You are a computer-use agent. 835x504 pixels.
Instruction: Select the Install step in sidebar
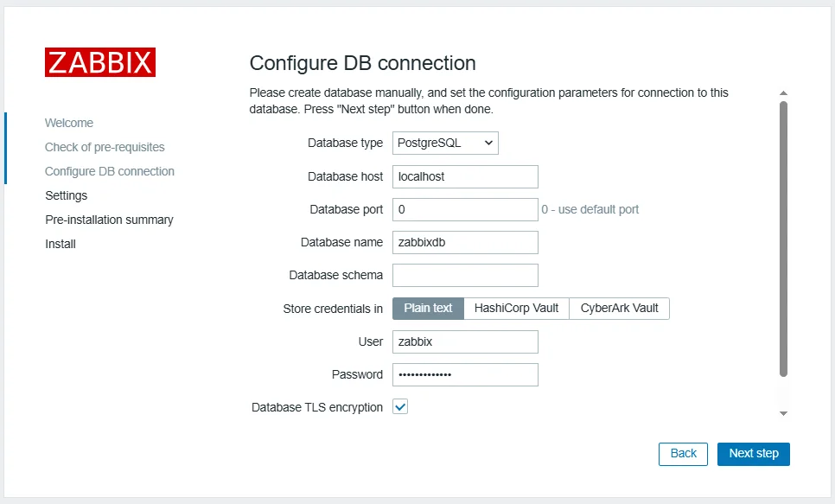click(x=61, y=244)
